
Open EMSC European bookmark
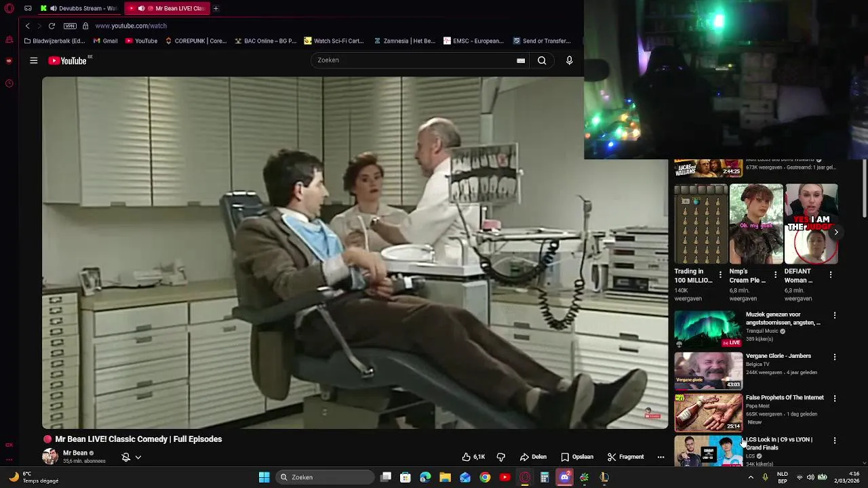click(473, 41)
